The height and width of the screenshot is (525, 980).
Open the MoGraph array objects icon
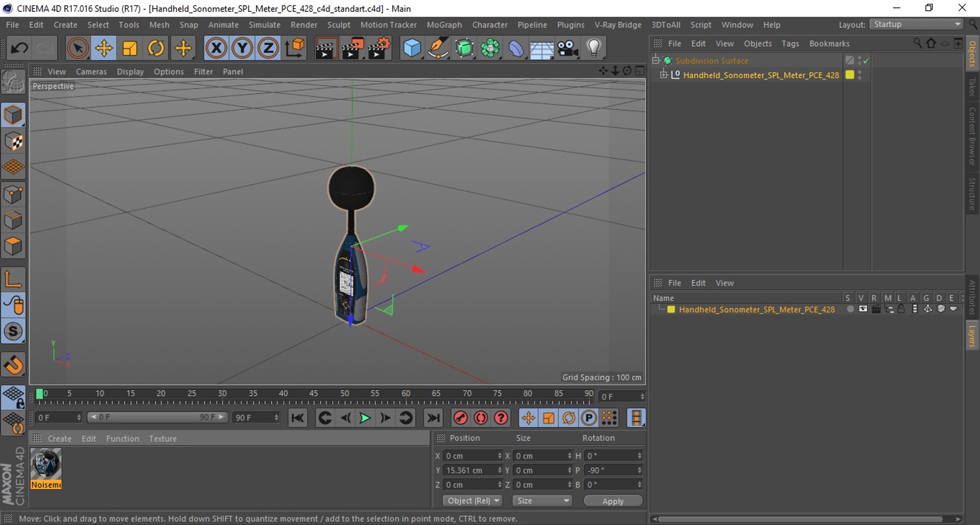(490, 48)
